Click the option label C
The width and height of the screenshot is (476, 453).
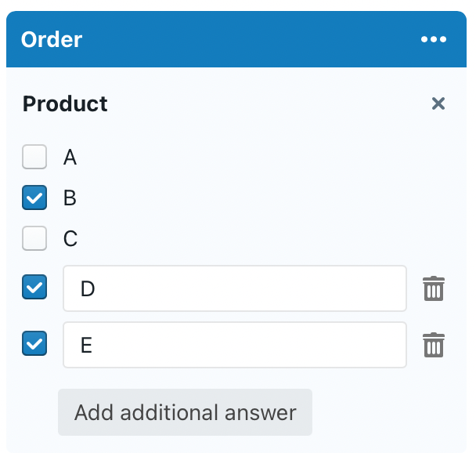pos(70,238)
